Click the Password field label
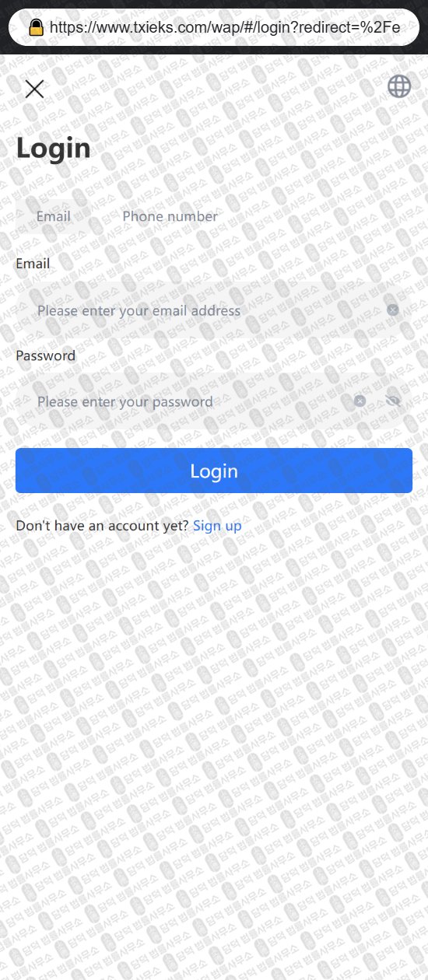This screenshot has width=428, height=980. point(46,355)
